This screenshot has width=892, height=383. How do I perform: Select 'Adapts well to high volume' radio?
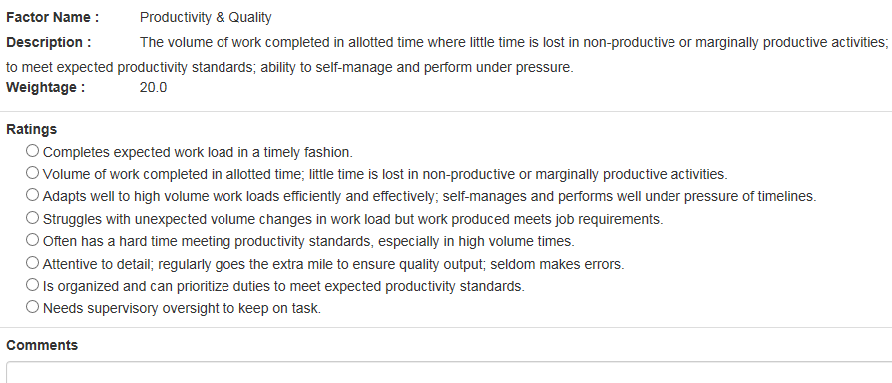(x=32, y=195)
